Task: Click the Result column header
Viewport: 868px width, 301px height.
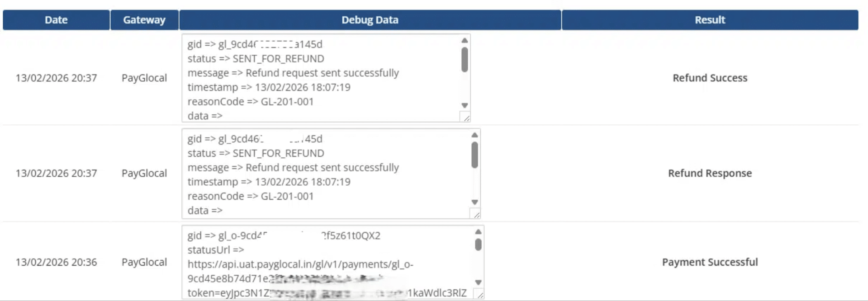Action: click(710, 20)
